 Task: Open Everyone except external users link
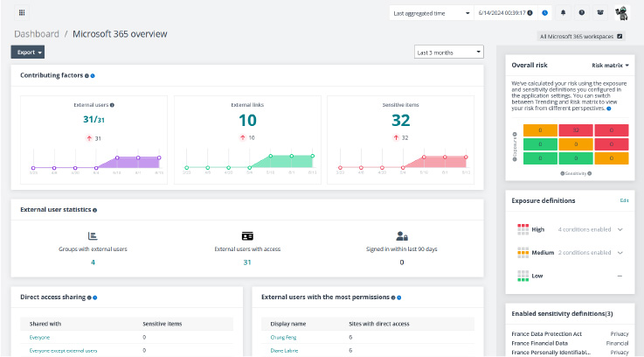(x=63, y=351)
